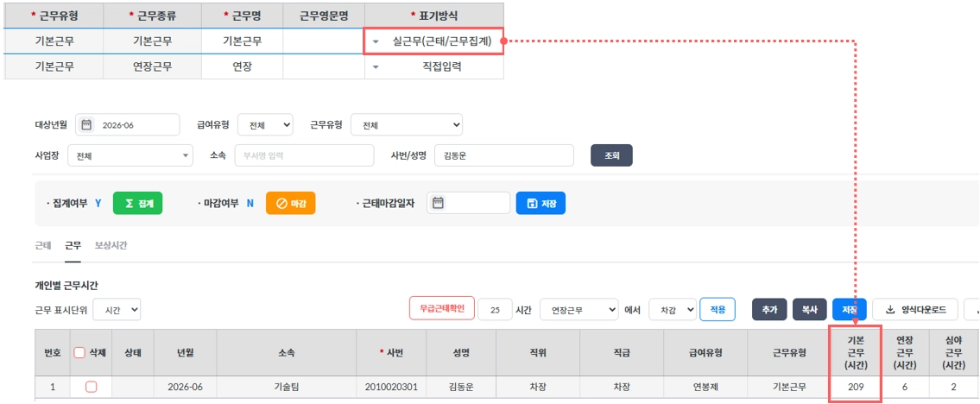Click the 근태마감일자 date field
The height and width of the screenshot is (404, 980).
(468, 203)
